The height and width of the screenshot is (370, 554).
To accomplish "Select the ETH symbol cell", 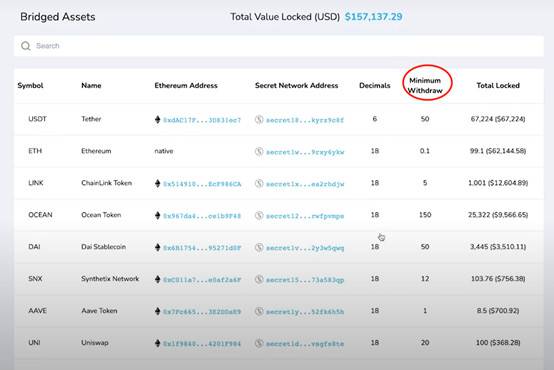I will click(x=35, y=151).
